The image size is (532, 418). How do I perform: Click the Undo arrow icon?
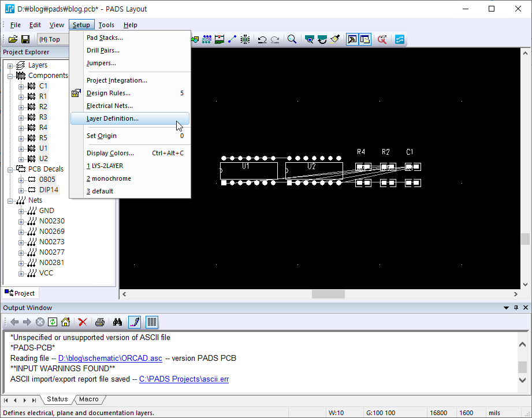pyautogui.click(x=262, y=39)
